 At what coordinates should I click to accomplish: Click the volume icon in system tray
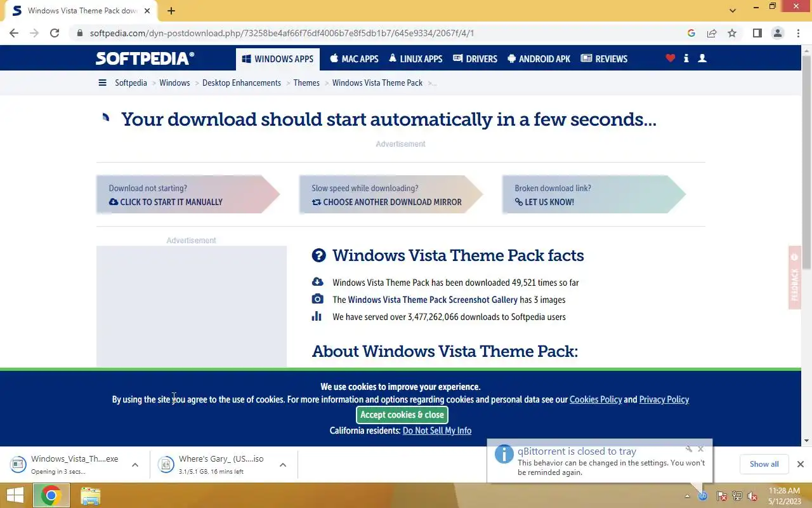pyautogui.click(x=752, y=496)
